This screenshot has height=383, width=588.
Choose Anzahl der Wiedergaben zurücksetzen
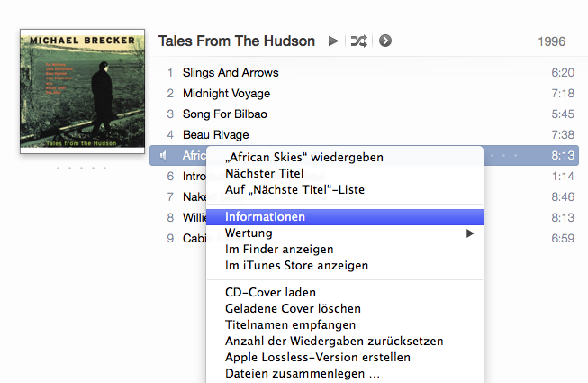[334, 341]
